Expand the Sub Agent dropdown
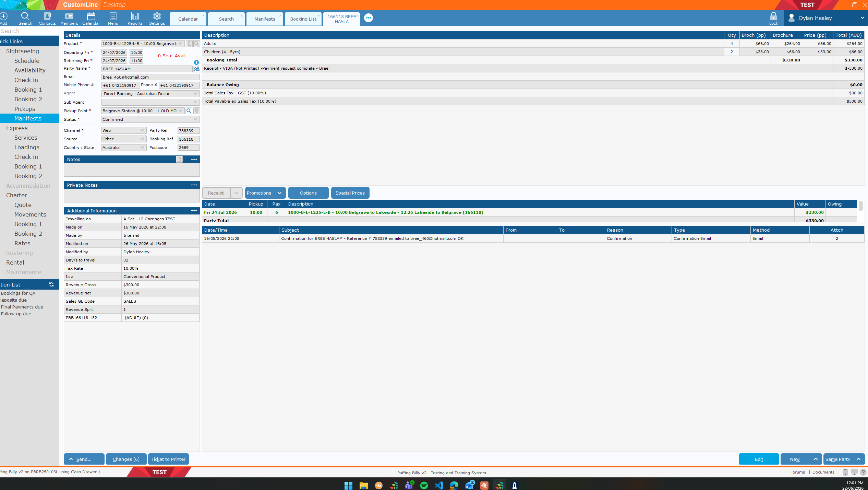The width and height of the screenshot is (868, 490). 195,102
